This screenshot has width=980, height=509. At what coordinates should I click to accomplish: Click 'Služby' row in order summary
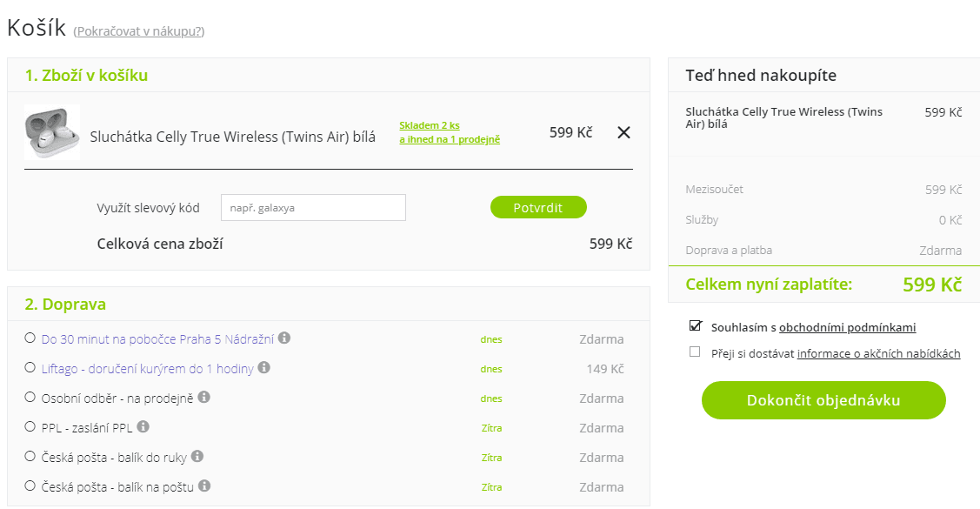(x=702, y=220)
